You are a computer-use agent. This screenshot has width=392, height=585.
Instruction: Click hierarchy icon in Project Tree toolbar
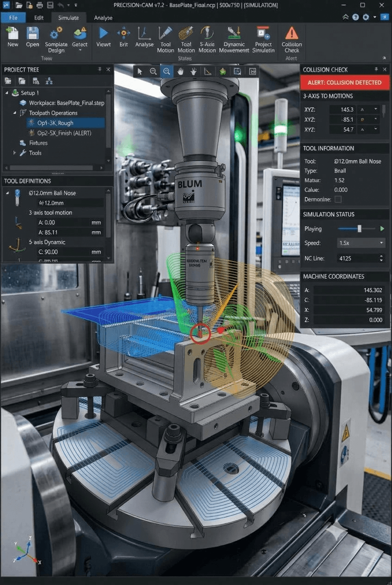(49, 81)
